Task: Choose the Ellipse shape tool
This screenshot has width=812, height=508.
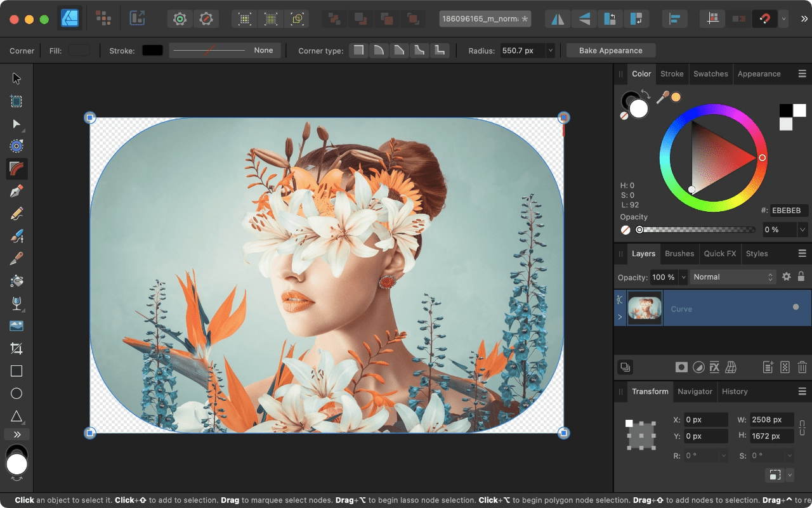Action: point(16,393)
